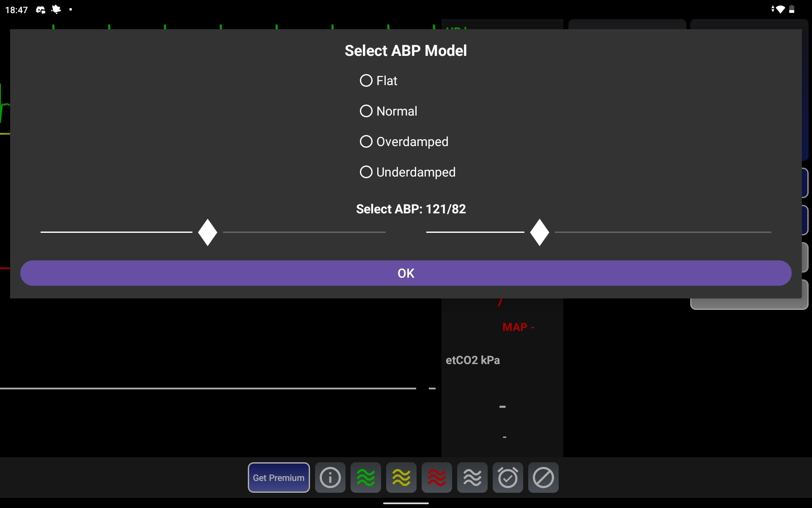Click the diastolic slider track right side
The height and width of the screenshot is (508, 812).
[663, 232]
